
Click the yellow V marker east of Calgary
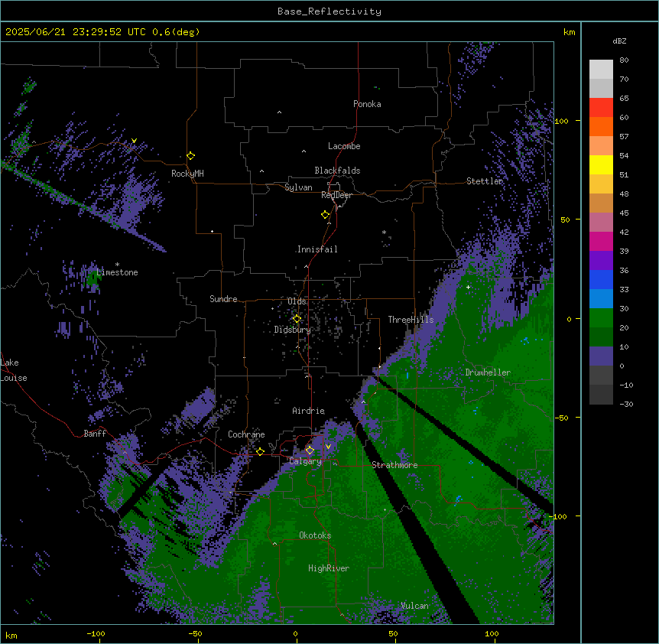pos(328,447)
